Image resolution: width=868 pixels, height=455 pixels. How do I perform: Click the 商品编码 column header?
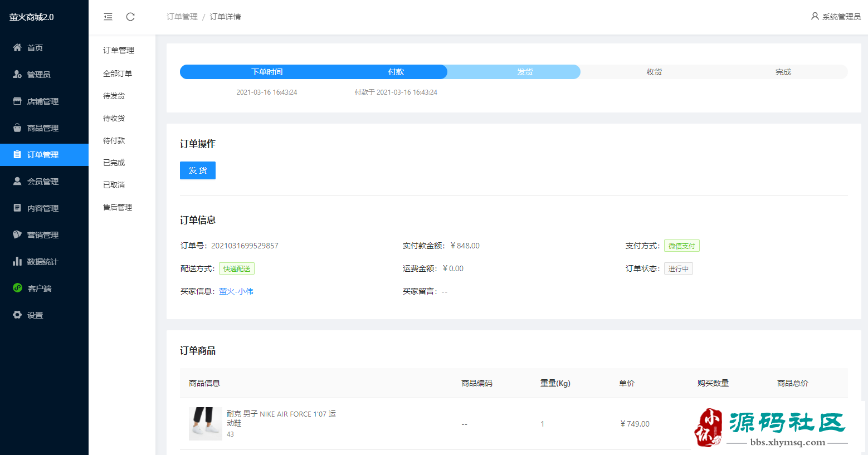pos(477,383)
